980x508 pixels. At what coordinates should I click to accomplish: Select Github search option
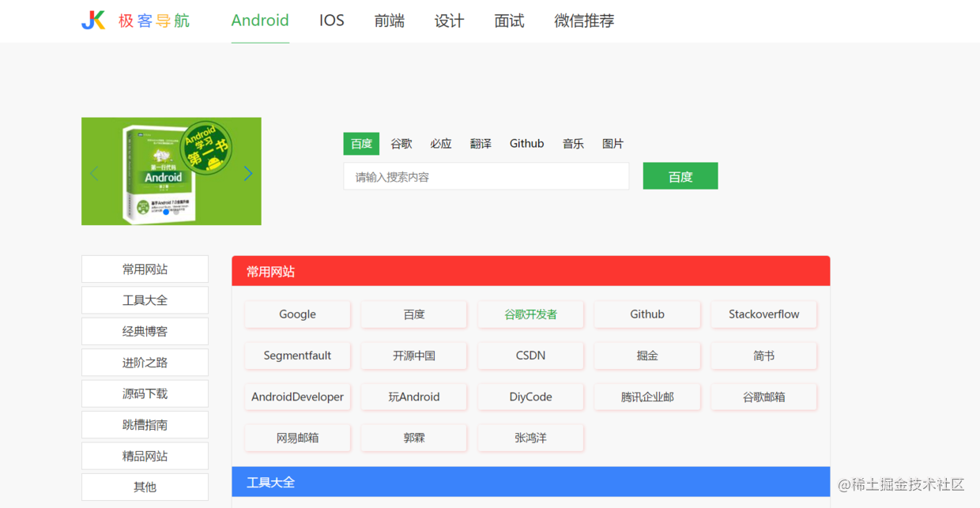tap(526, 144)
